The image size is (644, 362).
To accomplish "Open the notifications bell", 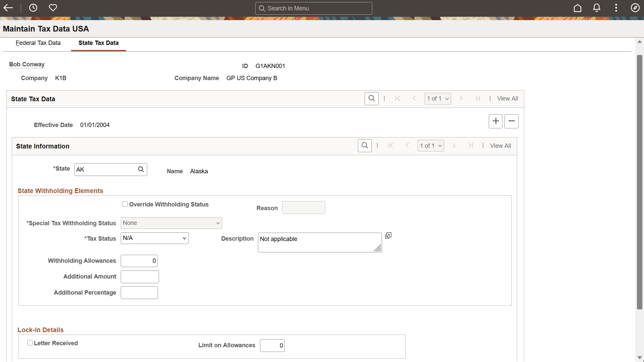I will pos(597,8).
